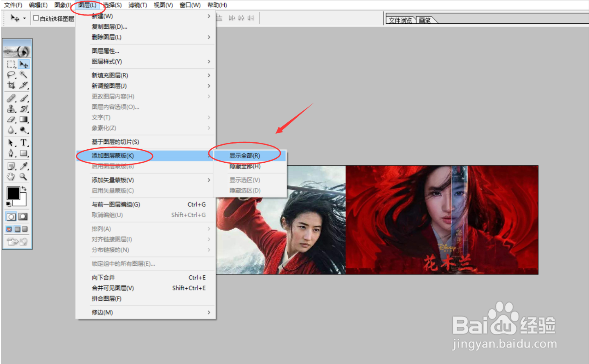Select 添加图层蒙版(K) menu entry
The image size is (589, 364).
tap(145, 156)
